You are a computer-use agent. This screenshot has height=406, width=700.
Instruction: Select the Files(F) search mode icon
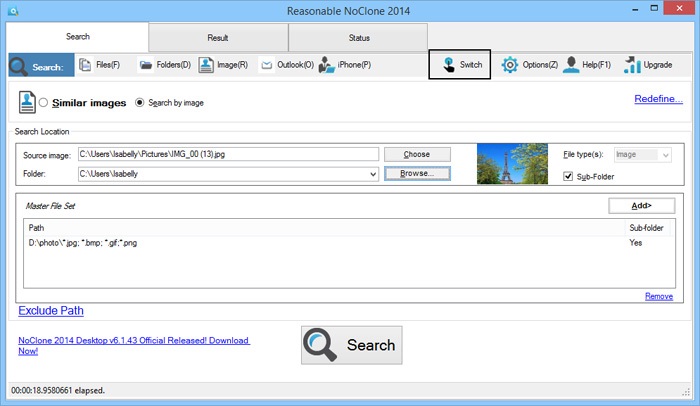coord(85,65)
